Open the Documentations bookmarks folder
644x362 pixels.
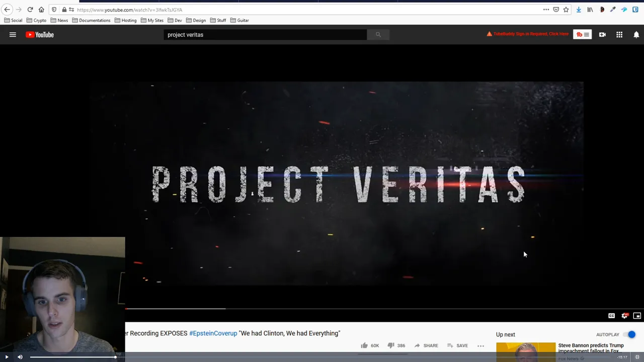[91, 20]
